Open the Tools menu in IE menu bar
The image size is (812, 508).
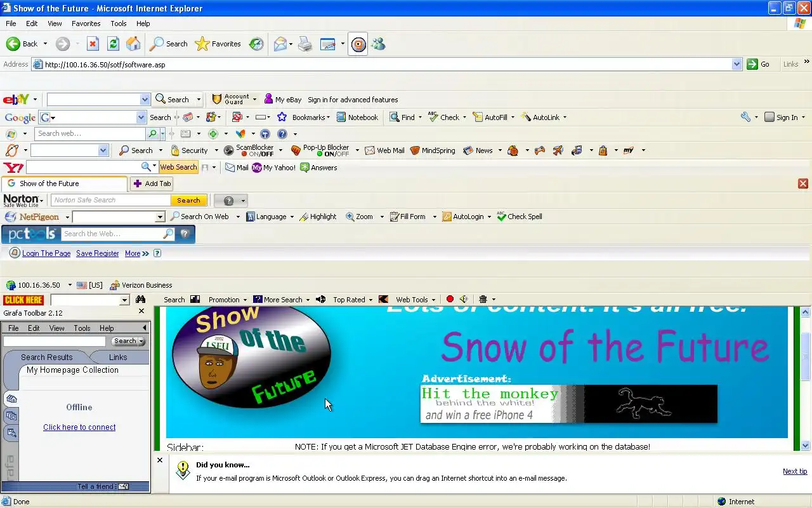tap(119, 23)
